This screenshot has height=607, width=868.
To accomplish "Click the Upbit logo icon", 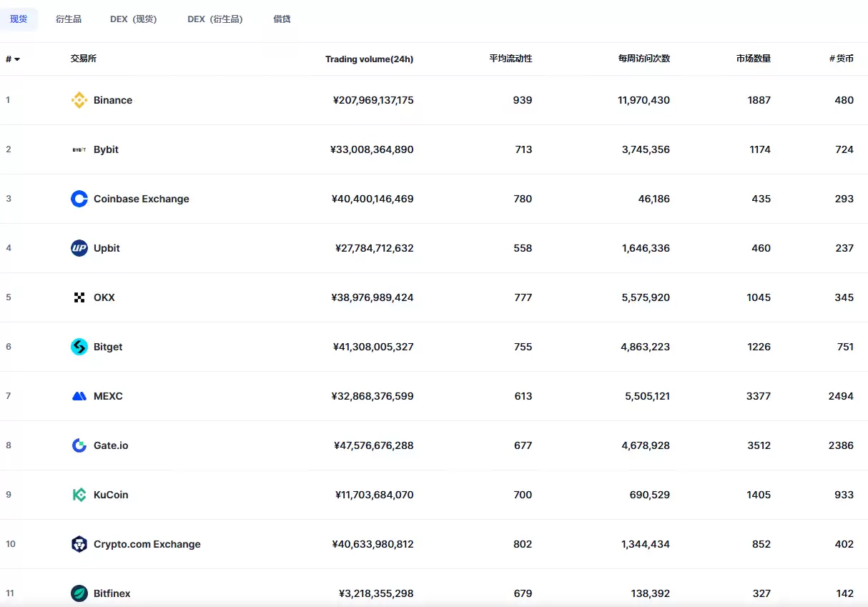I will [79, 248].
